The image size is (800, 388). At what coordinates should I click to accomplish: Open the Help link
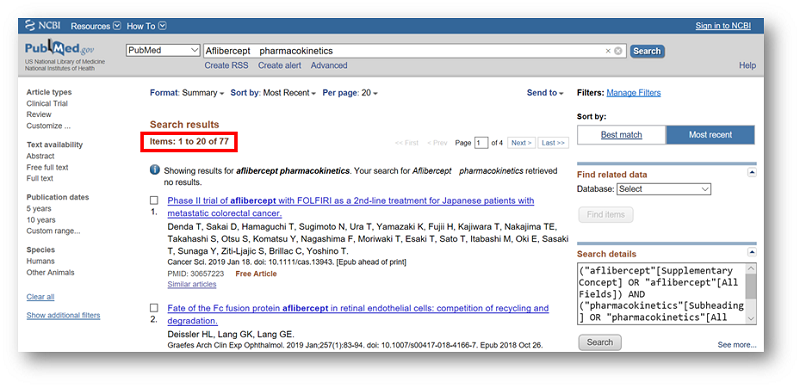pos(747,65)
